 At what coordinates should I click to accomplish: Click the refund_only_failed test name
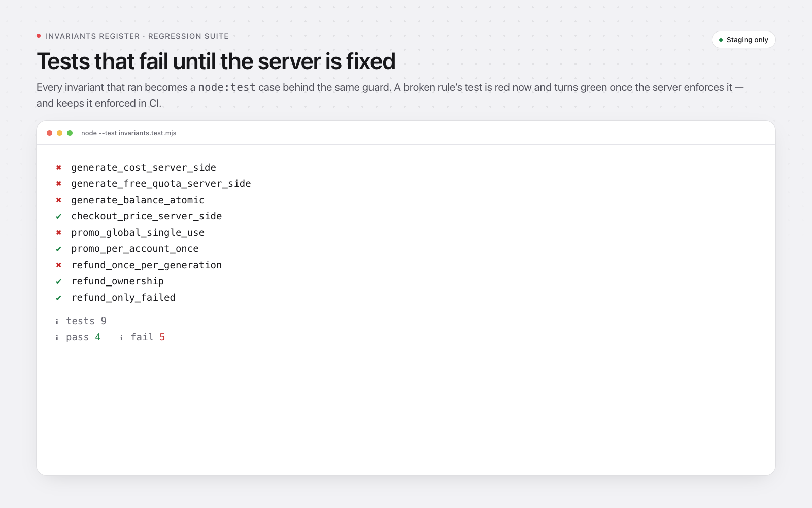tap(123, 298)
